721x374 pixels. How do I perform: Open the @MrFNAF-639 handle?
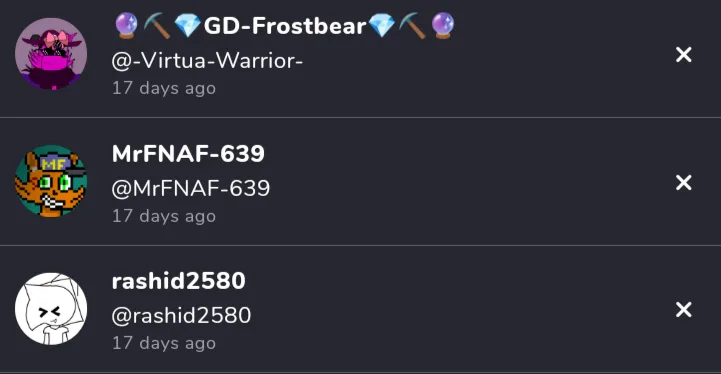click(x=191, y=189)
